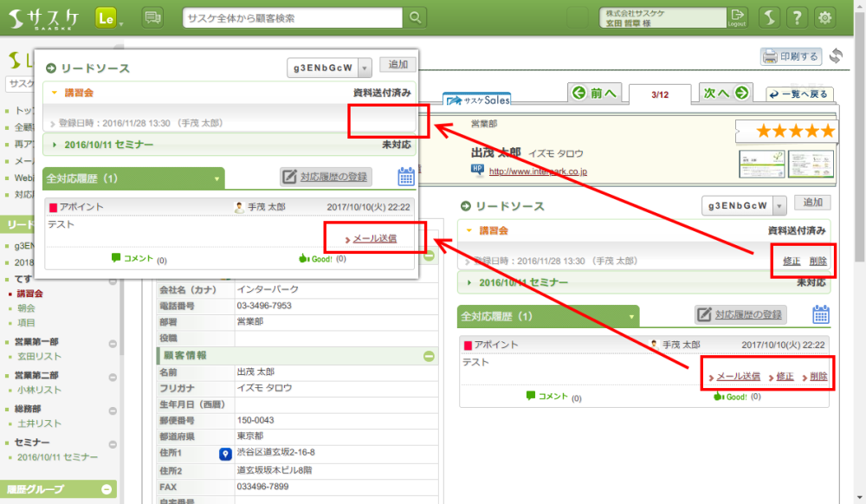Image resolution: width=866 pixels, height=504 pixels.
Task: Go to next record with 次へ
Action: 727,93
